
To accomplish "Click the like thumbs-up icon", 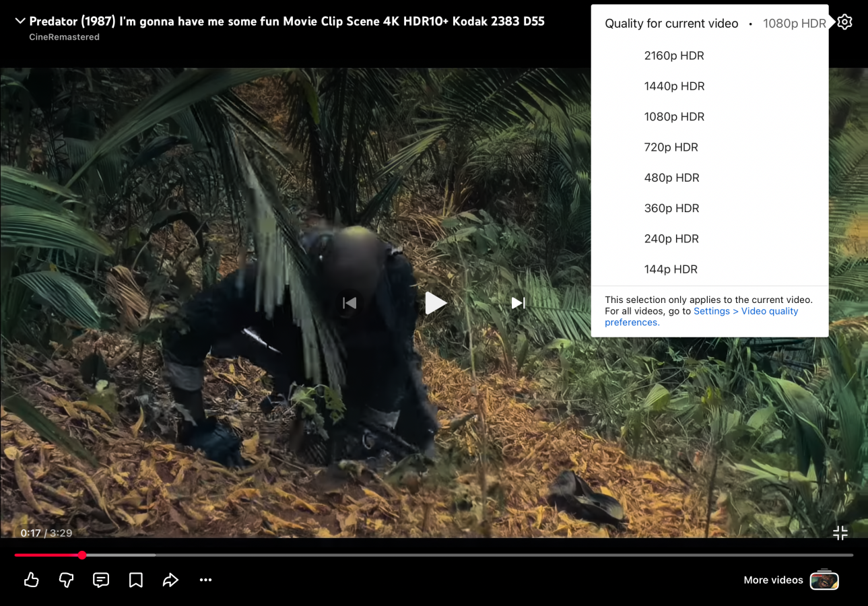I will tap(31, 580).
